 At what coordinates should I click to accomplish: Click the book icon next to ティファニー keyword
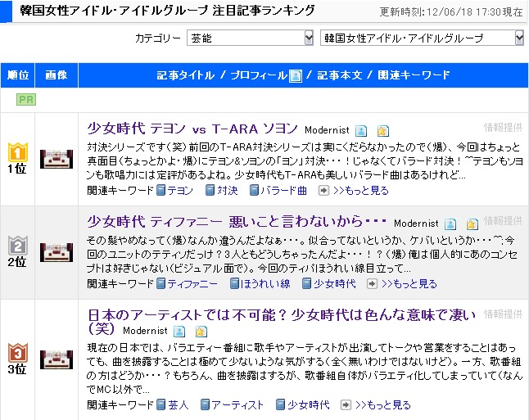tap(161, 284)
